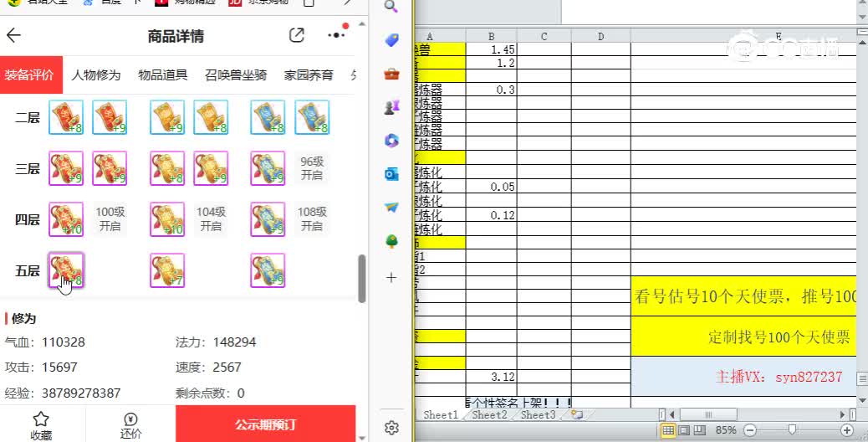Select the 二层 red scroll marked +8
868x442 pixels.
[x=66, y=117]
